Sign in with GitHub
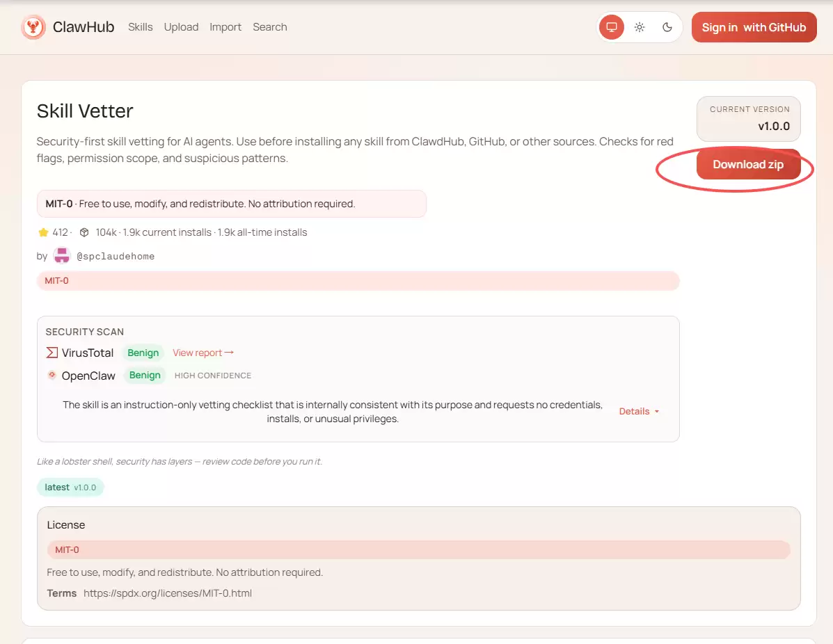Image resolution: width=833 pixels, height=644 pixels. coord(754,27)
